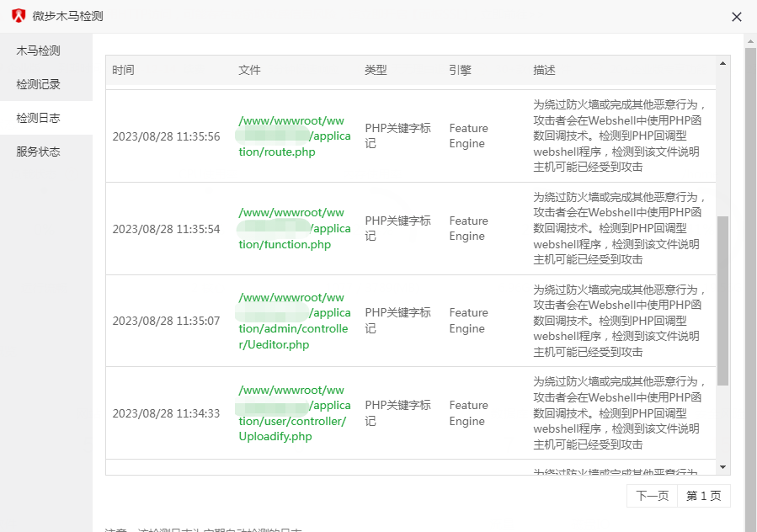Viewport: 757px width, 532px height.
Task: Click the table's vertical scrollbar thumb
Action: (x=722, y=301)
